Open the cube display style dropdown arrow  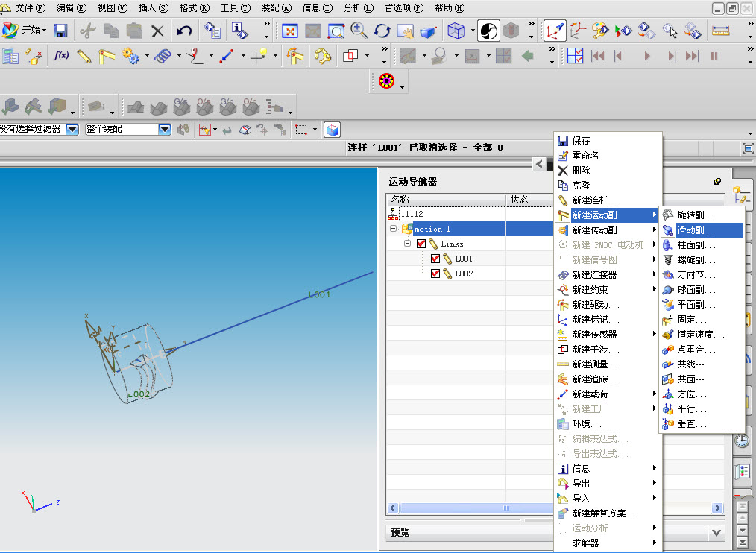pos(473,31)
